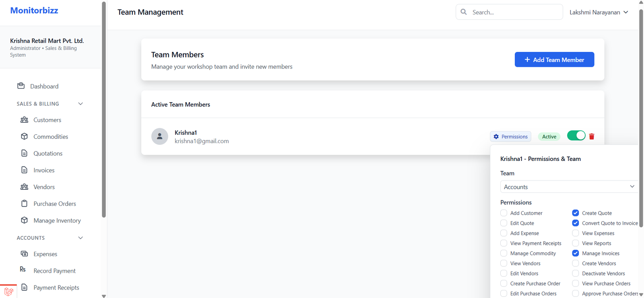Uncheck the Manage Invoices permission
Screen dimensions: 644x298
[x=576, y=253]
